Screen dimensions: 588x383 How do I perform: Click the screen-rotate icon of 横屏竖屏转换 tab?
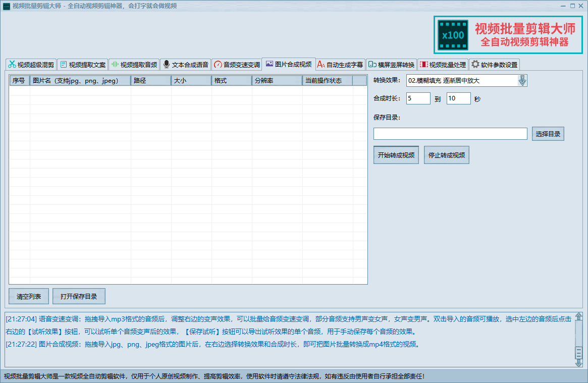click(x=372, y=65)
